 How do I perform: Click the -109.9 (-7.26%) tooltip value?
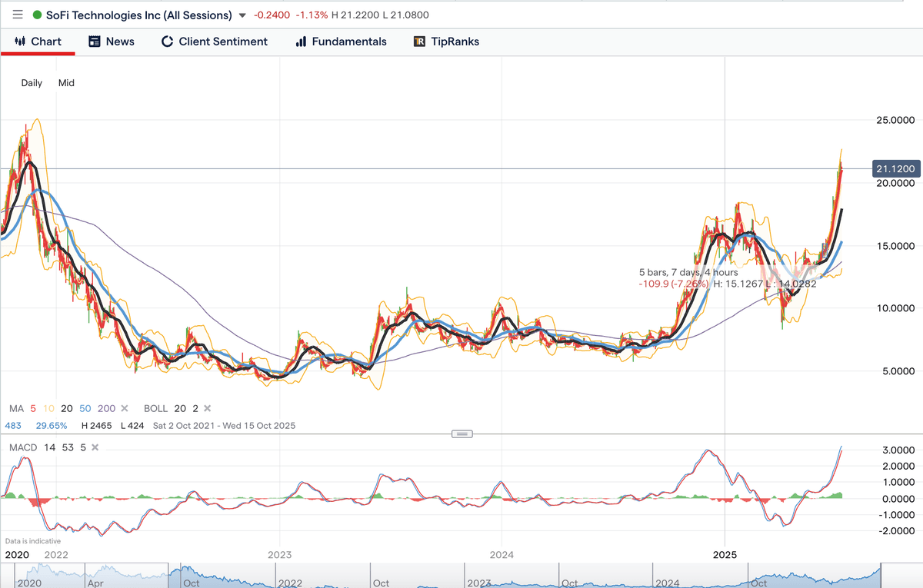[673, 284]
